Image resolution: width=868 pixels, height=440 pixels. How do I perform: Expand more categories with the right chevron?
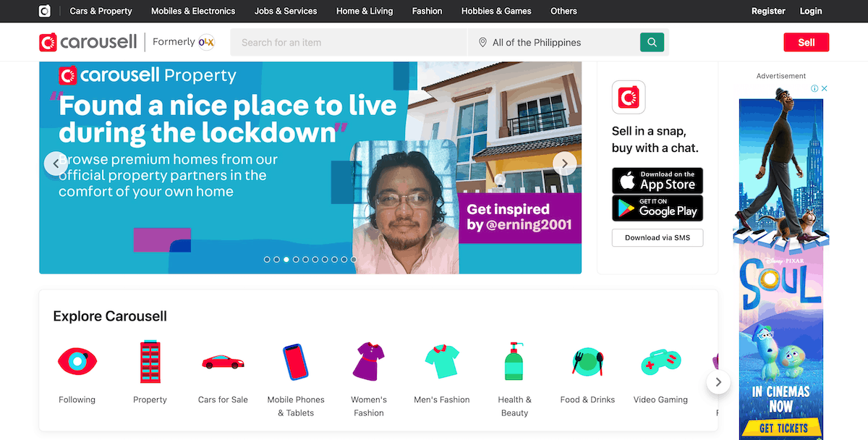[718, 381]
